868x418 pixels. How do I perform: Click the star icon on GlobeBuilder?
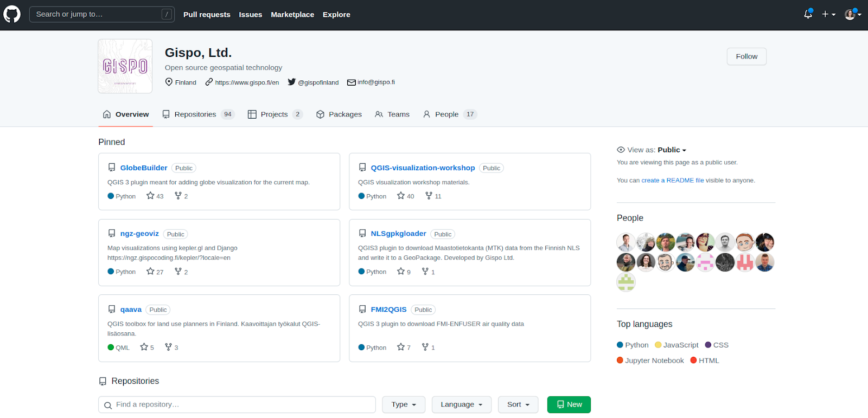[150, 196]
